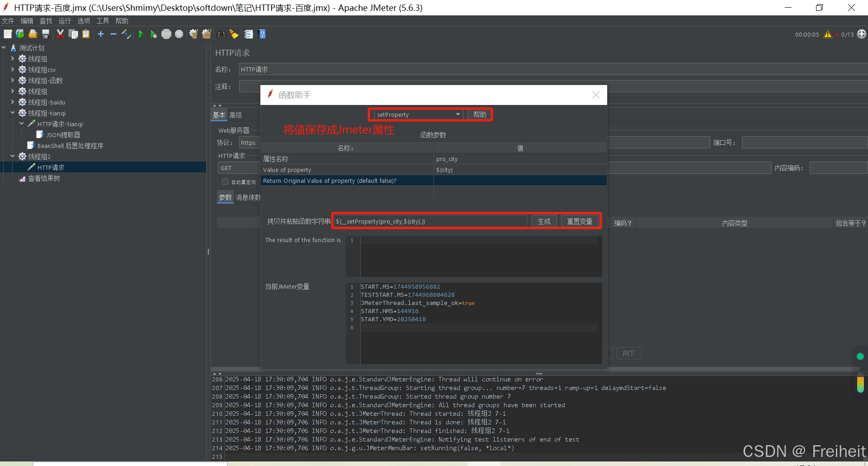This screenshot has width=868, height=466.
Task: Click the ${city} value cell
Action: [x=520, y=170]
